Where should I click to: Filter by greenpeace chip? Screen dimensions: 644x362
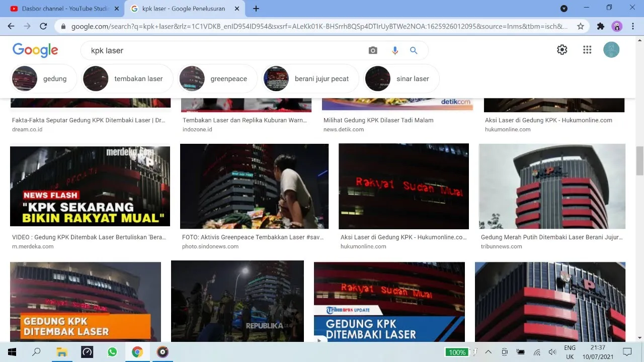tap(217, 78)
